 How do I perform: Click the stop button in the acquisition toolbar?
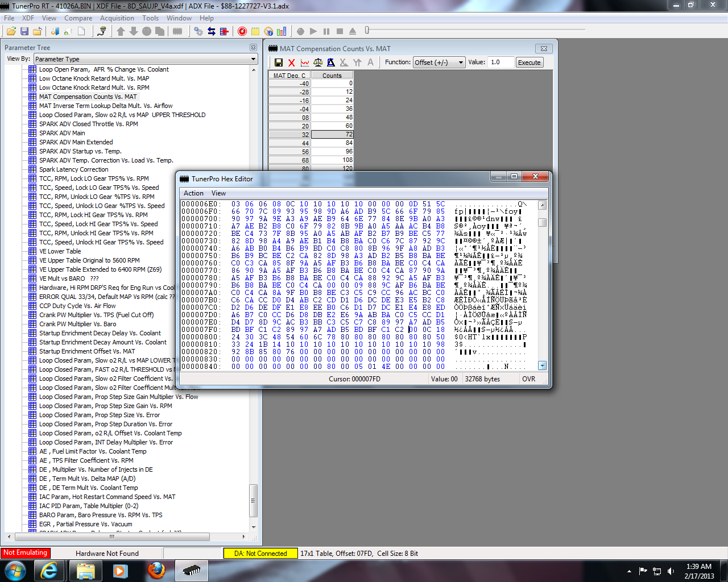pyautogui.click(x=340, y=31)
